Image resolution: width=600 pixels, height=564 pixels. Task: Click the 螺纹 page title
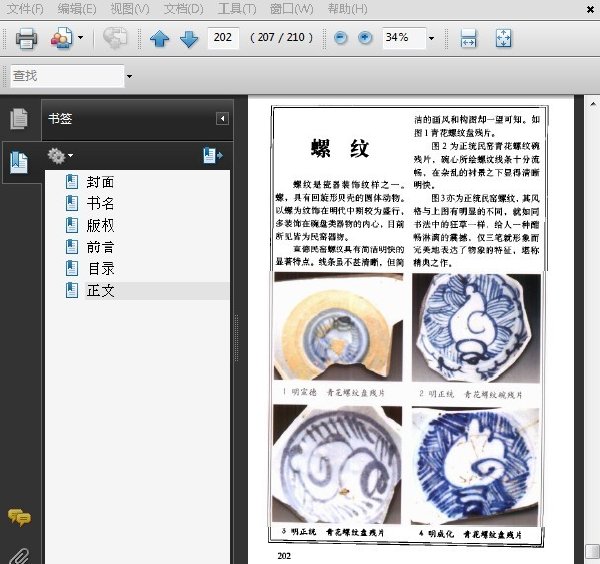click(x=340, y=148)
